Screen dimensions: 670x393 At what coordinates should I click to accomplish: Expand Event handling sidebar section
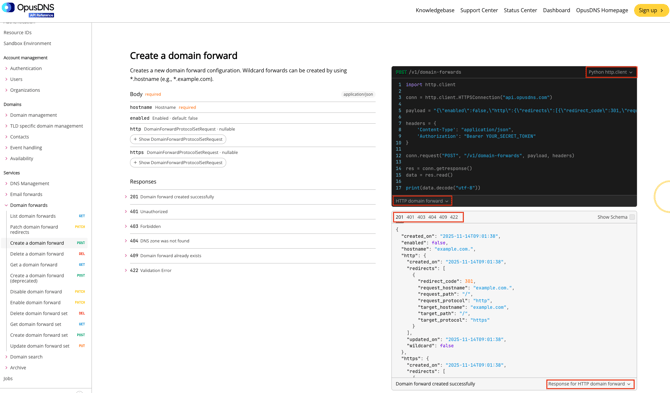[26, 148]
